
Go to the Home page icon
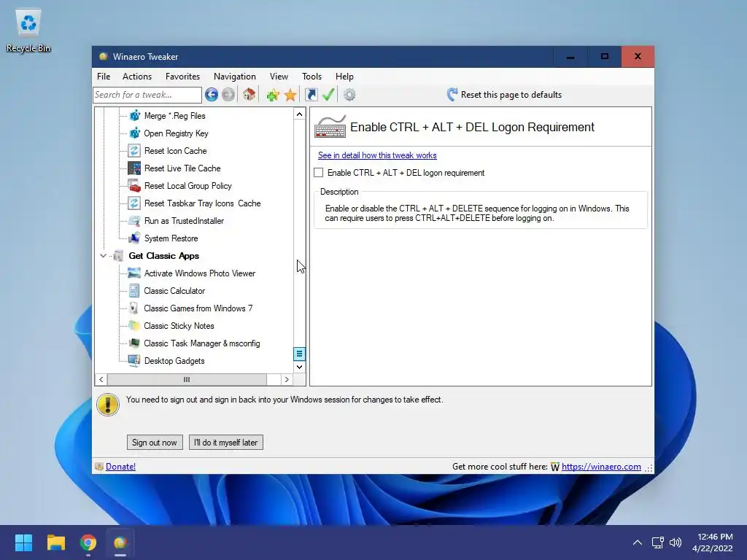click(249, 95)
